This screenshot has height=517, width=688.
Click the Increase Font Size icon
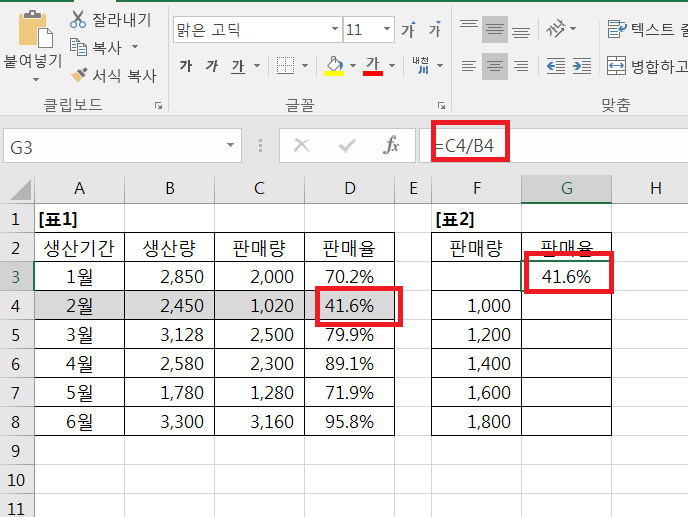tap(408, 30)
